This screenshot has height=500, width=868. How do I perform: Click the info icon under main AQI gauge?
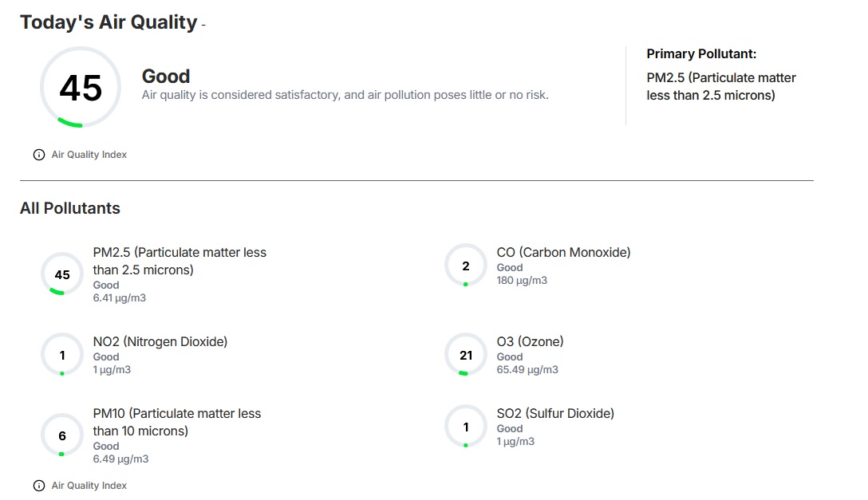point(39,155)
